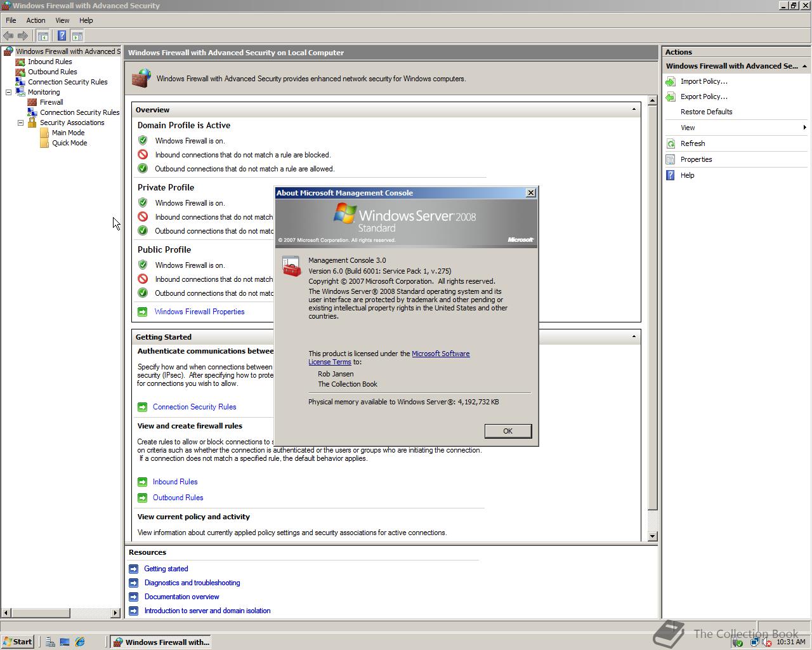The width and height of the screenshot is (812, 650).
Task: Click Export Policy in Actions pane
Action: coord(704,96)
